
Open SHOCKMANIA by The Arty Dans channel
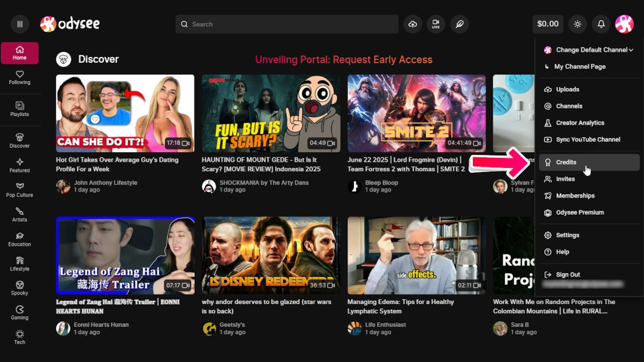coord(264,183)
